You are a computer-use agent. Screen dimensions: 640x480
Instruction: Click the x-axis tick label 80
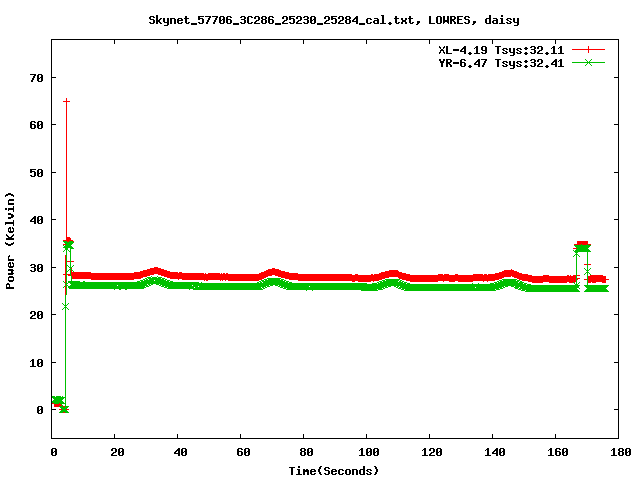click(x=306, y=452)
